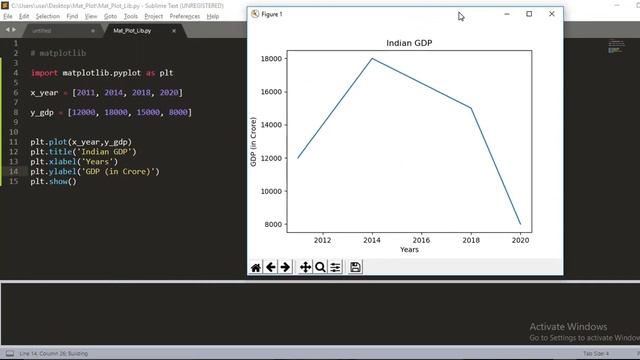
Task: Open Configure subplots settings
Action: (x=335, y=267)
